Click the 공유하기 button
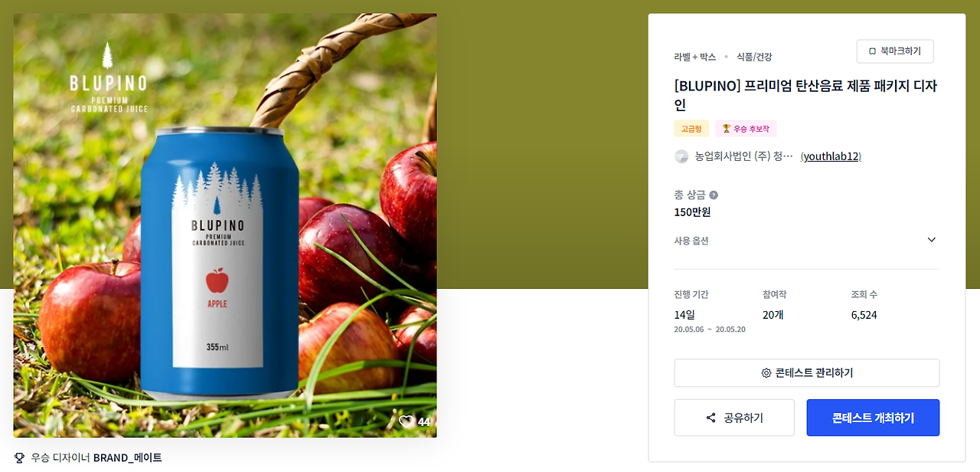The image size is (980, 472). point(734,418)
